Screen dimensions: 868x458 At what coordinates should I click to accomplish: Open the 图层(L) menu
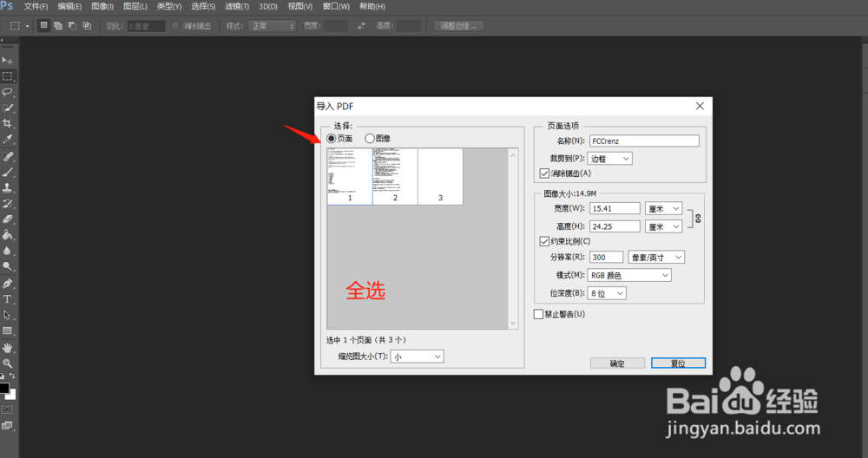click(135, 7)
